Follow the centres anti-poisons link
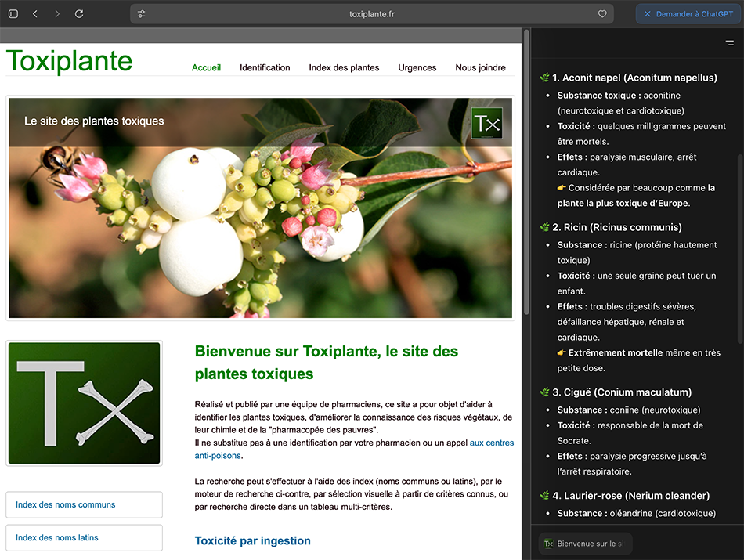The height and width of the screenshot is (560, 744). tap(491, 443)
